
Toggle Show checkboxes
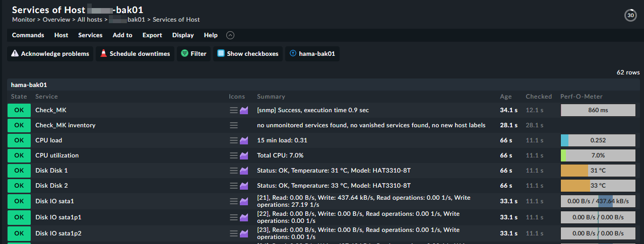(248, 54)
